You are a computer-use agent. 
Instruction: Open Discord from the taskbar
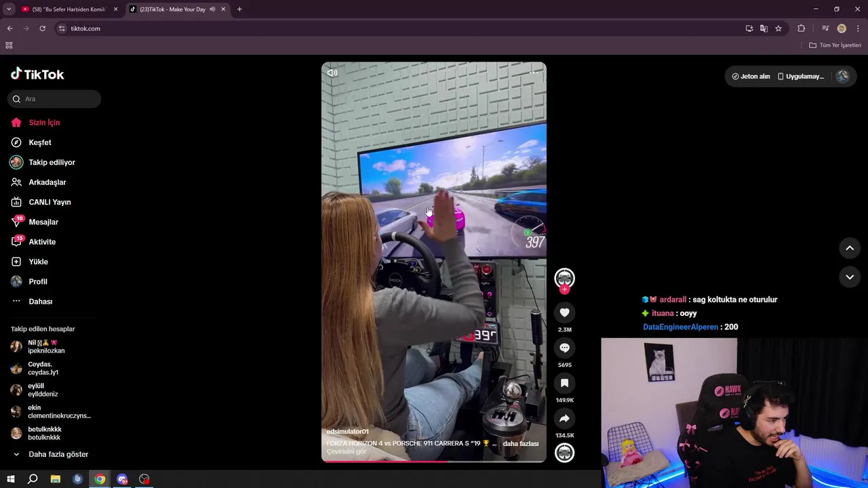pyautogui.click(x=122, y=479)
